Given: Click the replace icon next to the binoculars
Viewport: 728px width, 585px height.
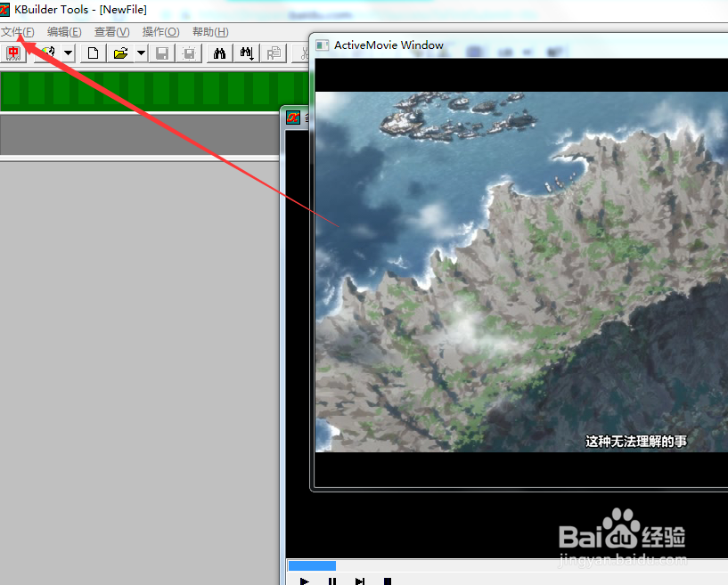Looking at the screenshot, I should point(274,53).
